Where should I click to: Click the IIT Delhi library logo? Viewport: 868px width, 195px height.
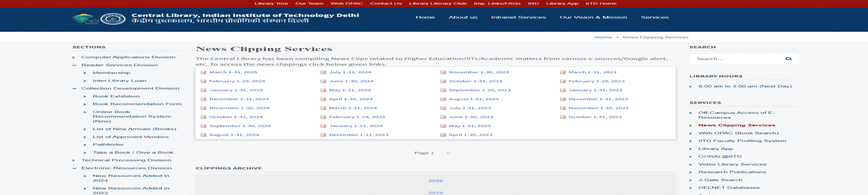click(99, 19)
